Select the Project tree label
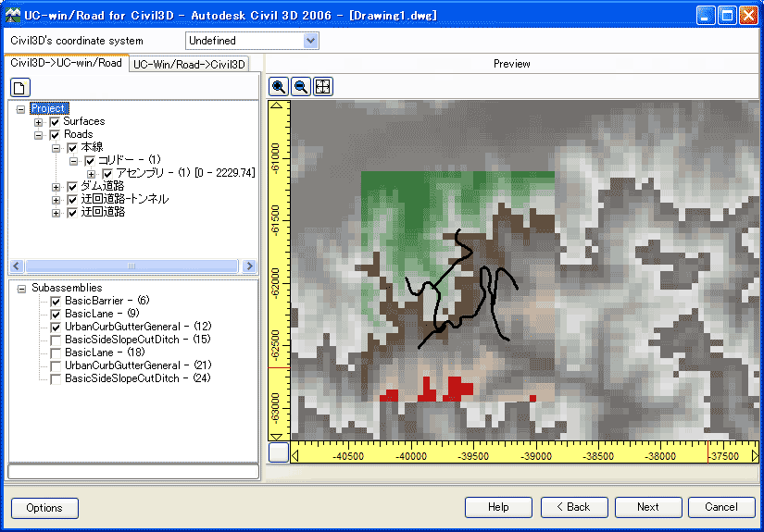Viewport: 764px width, 532px height. click(x=49, y=108)
